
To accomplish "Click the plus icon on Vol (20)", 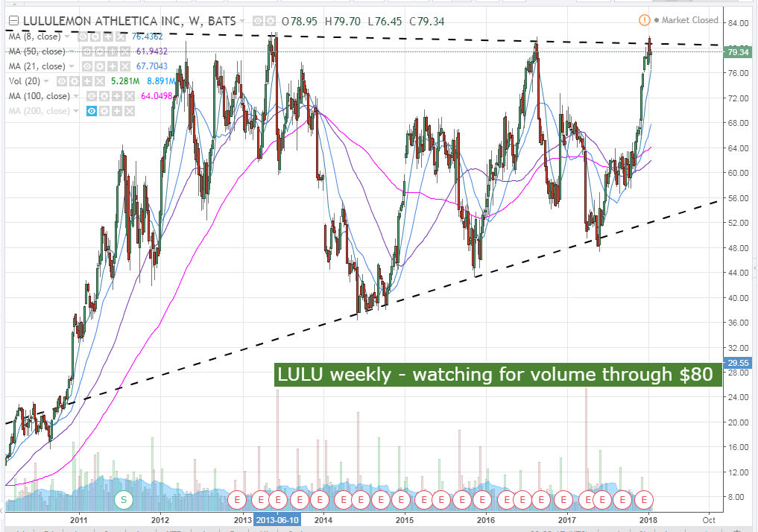I will click(x=87, y=81).
